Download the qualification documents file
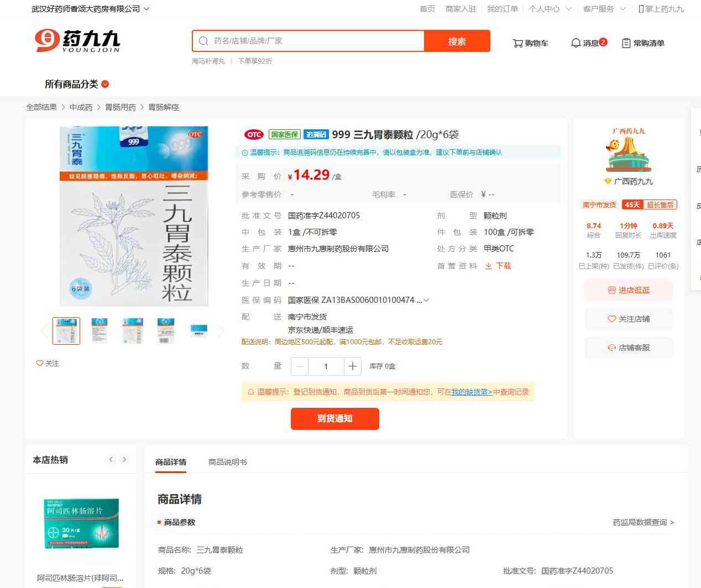This screenshot has width=701, height=588. coord(498,266)
